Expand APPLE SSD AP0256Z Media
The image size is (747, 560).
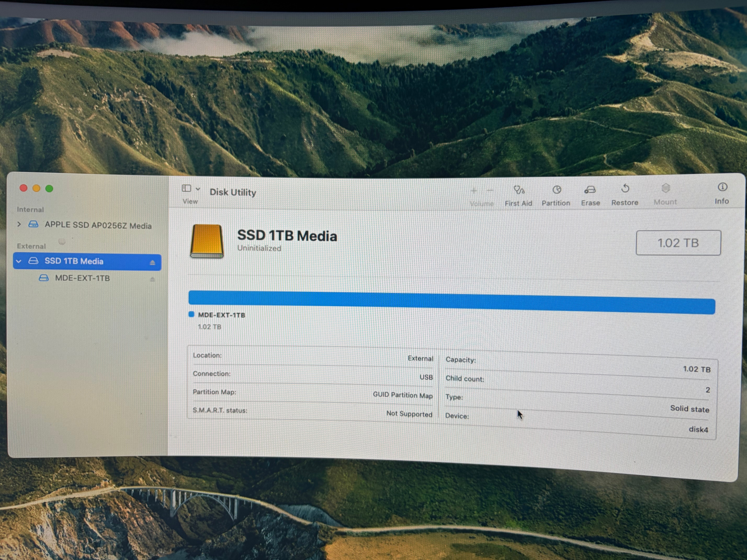tap(19, 224)
